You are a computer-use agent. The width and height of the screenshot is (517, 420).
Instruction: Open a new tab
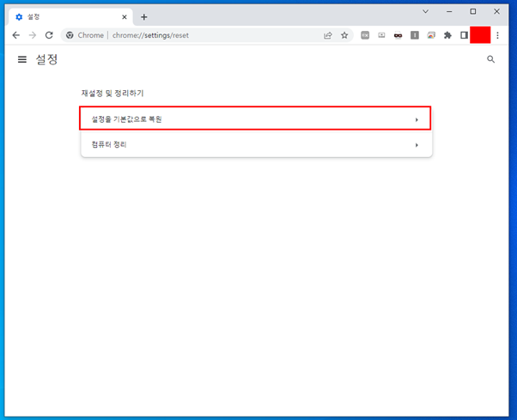pyautogui.click(x=144, y=17)
